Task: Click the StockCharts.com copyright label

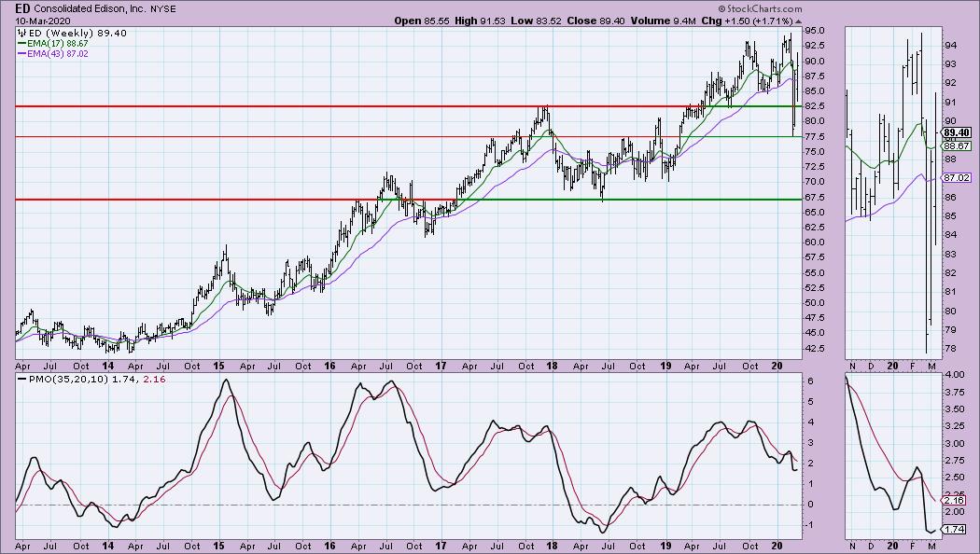Action: click(760, 8)
